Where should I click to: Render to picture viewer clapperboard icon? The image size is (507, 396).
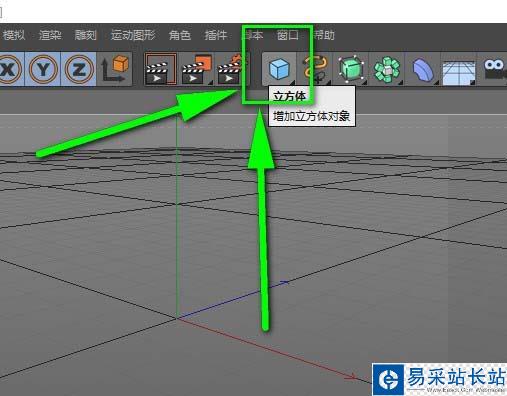(197, 69)
